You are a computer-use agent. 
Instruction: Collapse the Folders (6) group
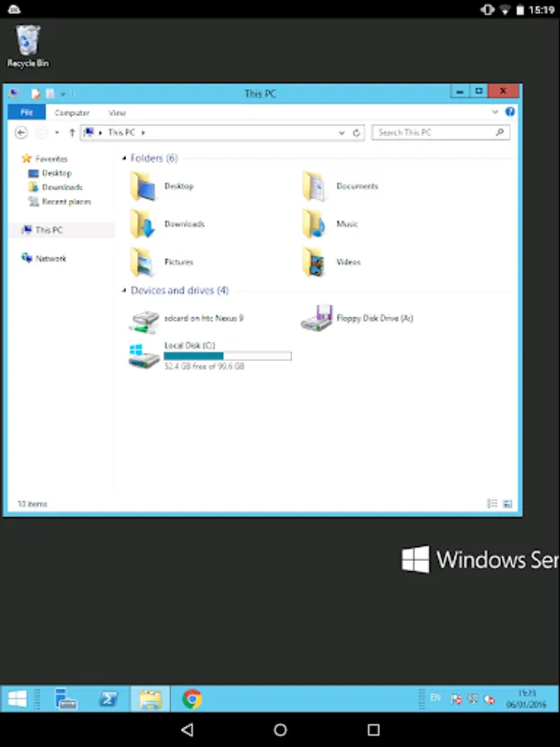coord(124,159)
